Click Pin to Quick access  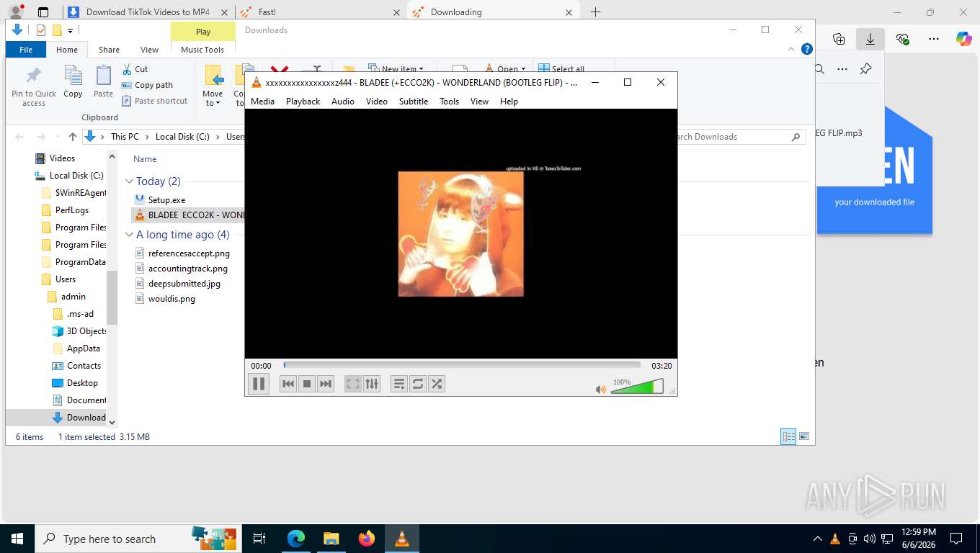coord(34,87)
